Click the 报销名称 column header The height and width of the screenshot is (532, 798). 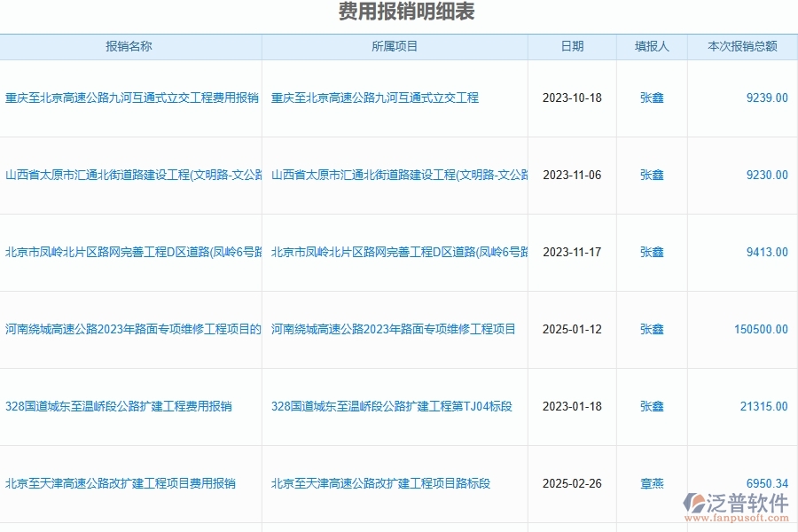(x=131, y=45)
